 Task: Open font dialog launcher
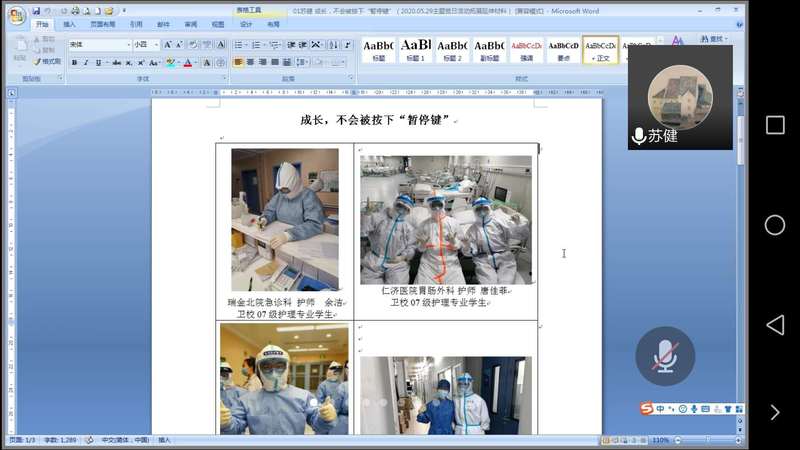224,78
